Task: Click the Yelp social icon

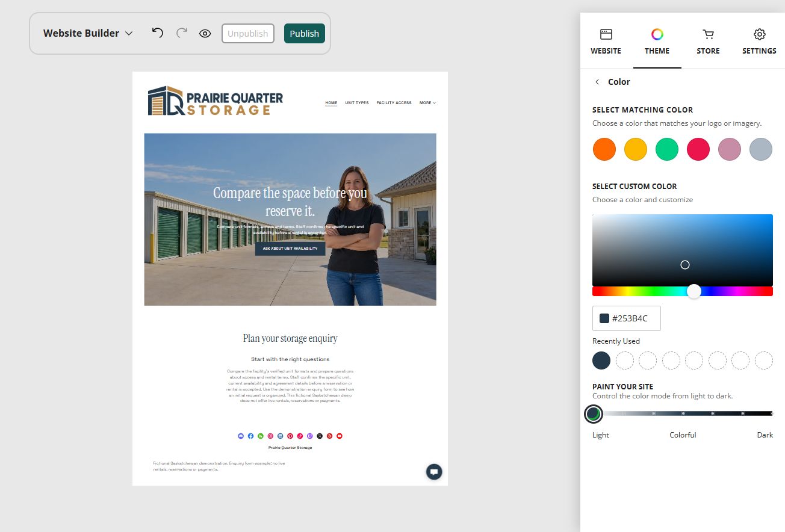Action: 329,436
